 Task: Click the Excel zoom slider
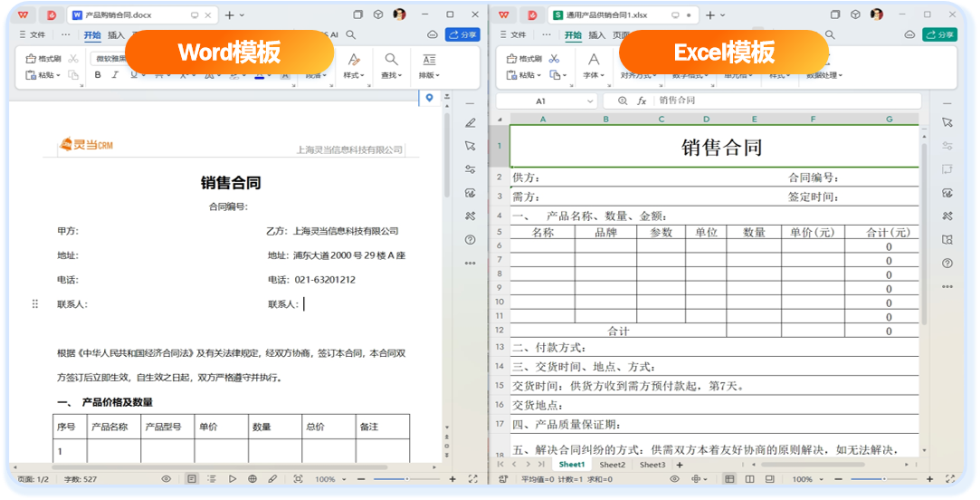click(884, 479)
